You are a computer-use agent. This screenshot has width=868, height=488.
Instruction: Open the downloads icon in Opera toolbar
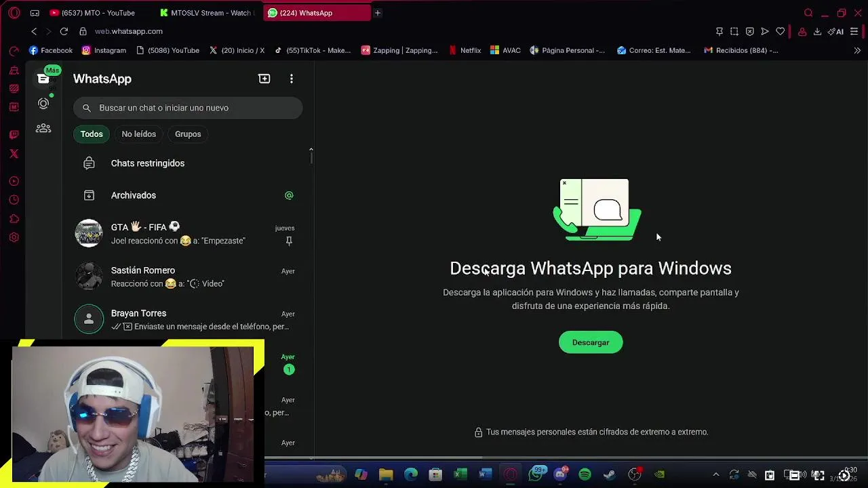click(817, 31)
